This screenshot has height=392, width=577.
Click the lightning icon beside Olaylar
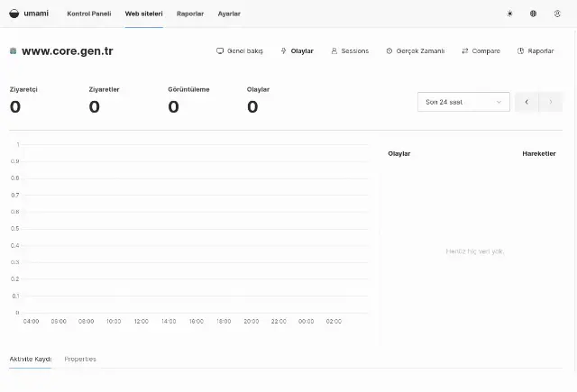(283, 50)
